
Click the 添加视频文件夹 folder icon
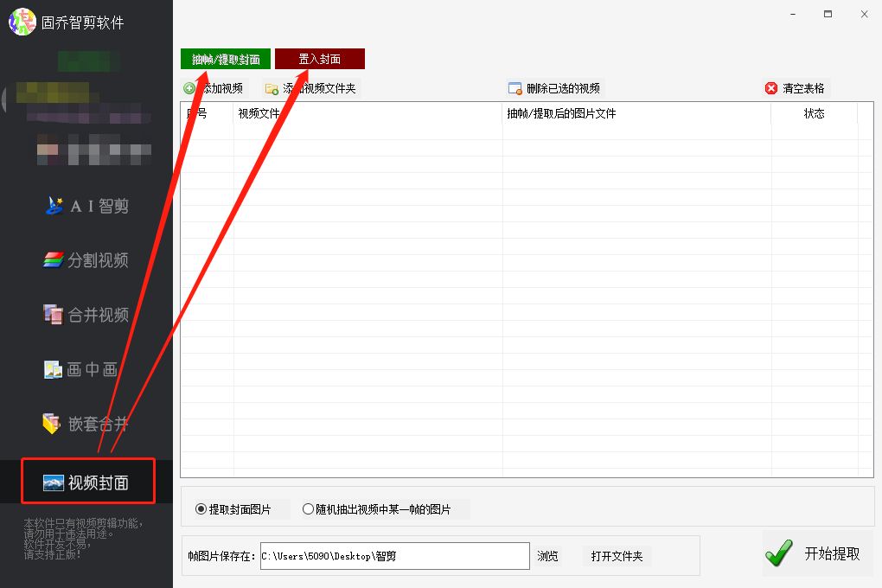click(272, 89)
